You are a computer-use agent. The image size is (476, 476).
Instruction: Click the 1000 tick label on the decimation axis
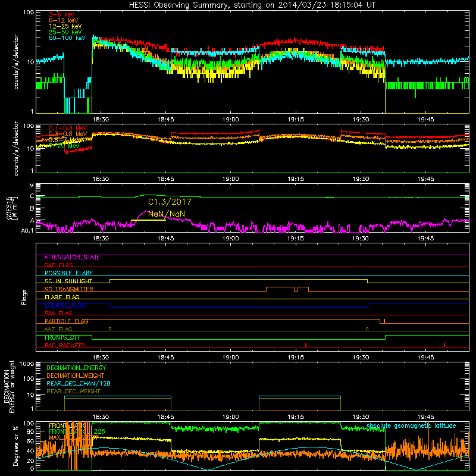[x=27, y=364]
